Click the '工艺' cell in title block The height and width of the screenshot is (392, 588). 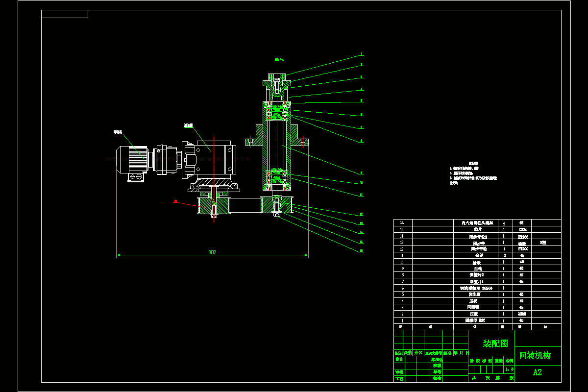[399, 378]
